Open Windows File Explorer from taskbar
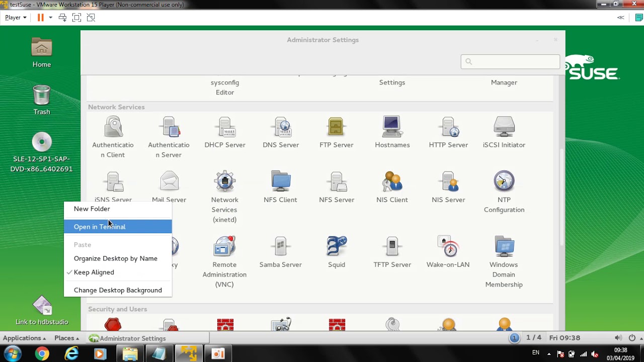Image resolution: width=644 pixels, height=362 pixels. tap(130, 353)
